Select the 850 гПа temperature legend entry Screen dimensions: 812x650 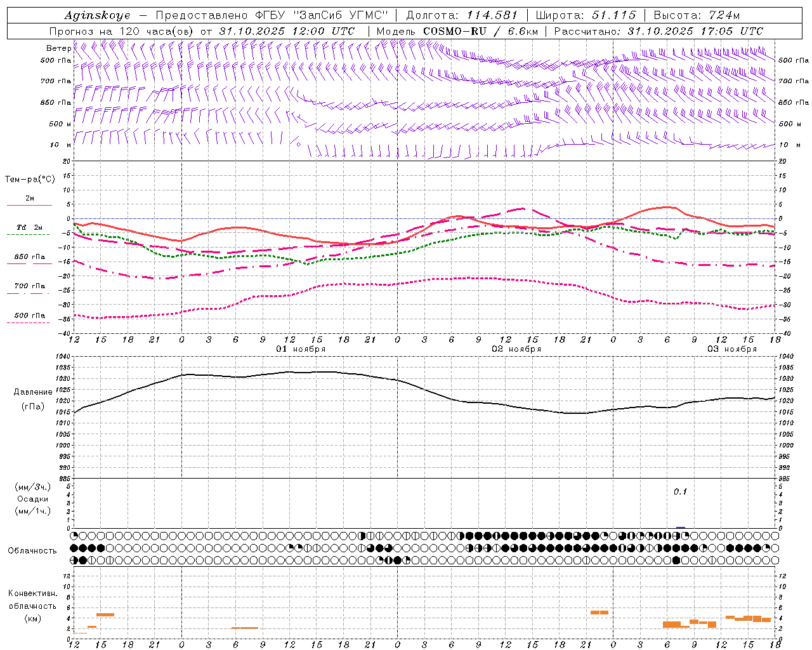coord(29,257)
